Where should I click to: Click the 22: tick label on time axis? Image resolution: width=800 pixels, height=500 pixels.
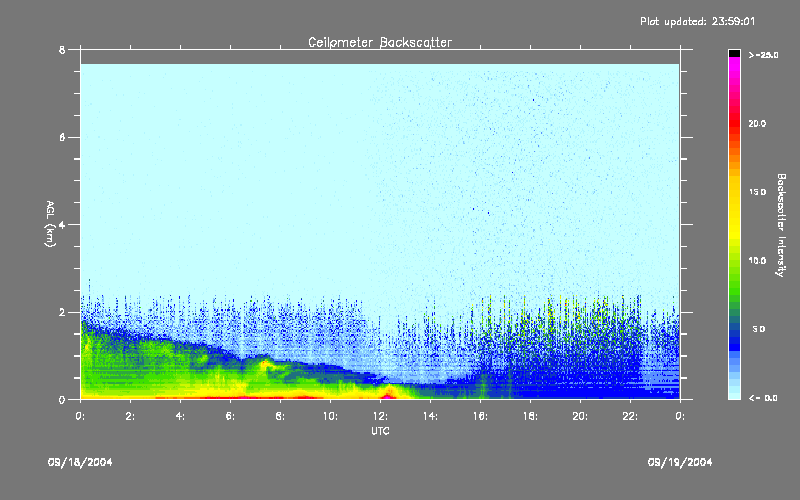point(630,416)
